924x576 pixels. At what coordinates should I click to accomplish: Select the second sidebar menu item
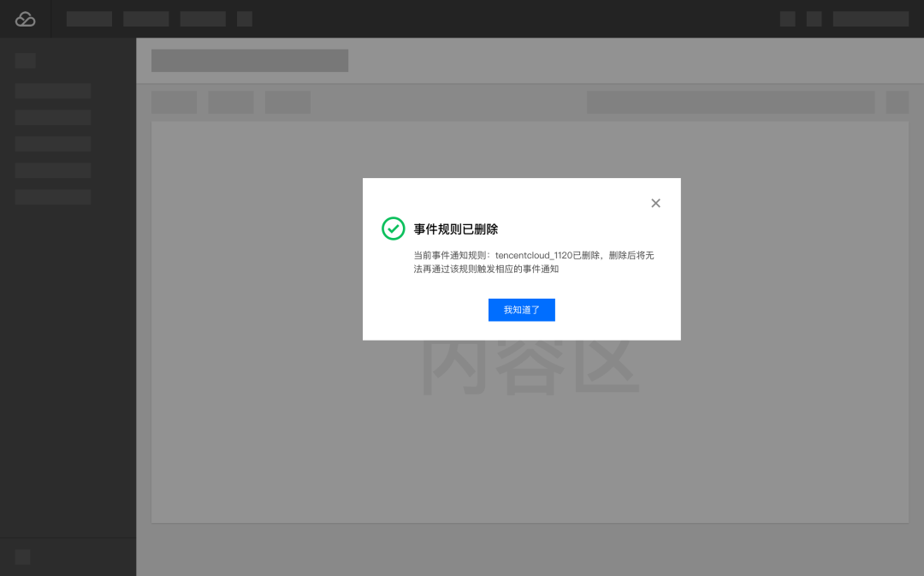[x=52, y=116]
